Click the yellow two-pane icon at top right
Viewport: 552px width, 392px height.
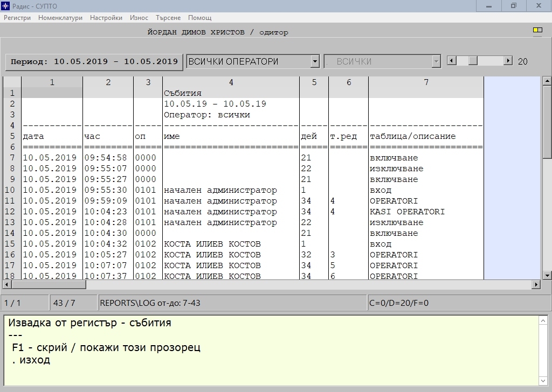537,30
